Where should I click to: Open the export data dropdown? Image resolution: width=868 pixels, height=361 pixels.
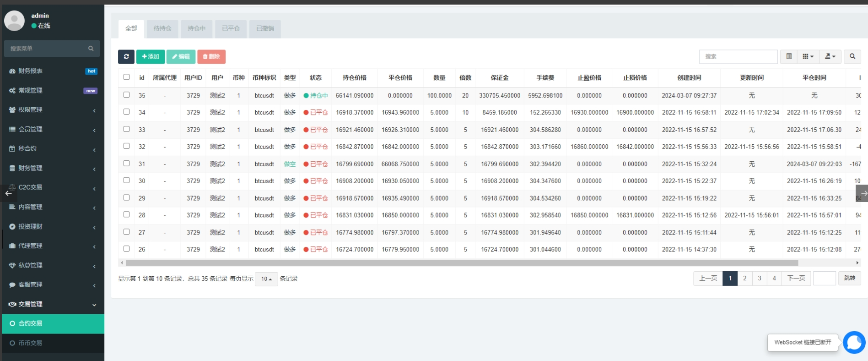click(830, 56)
